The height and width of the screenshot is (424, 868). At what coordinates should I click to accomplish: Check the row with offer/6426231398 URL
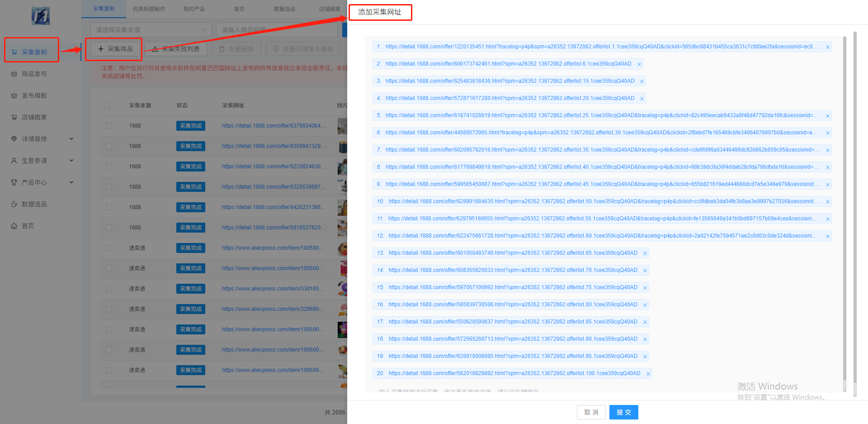(x=109, y=207)
